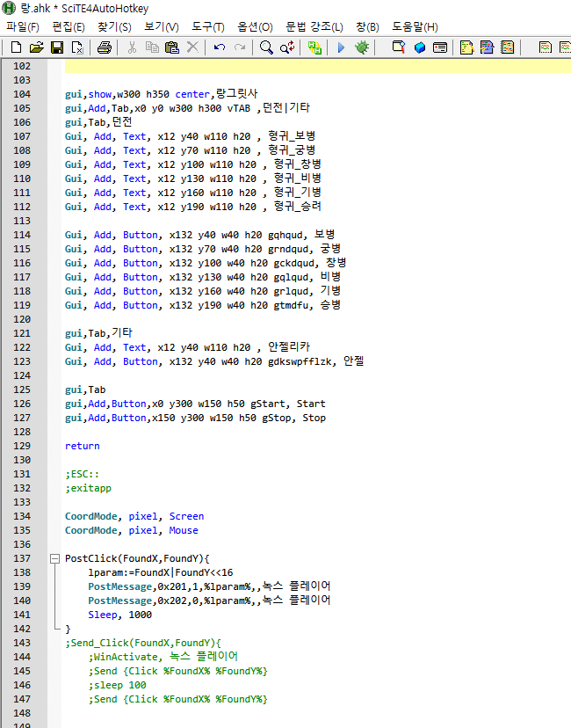The image size is (571, 728).
Task: Open the 편집(E) menu
Action: 69,27
